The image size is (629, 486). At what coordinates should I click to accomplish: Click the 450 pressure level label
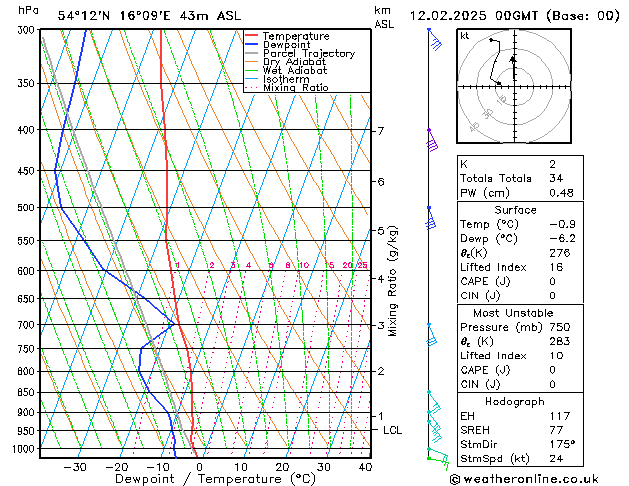(x=28, y=171)
